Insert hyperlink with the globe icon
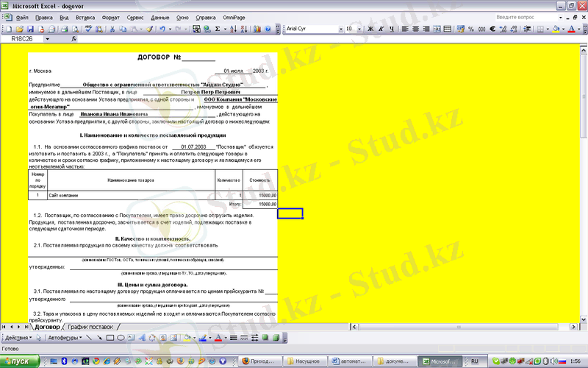 [207, 29]
